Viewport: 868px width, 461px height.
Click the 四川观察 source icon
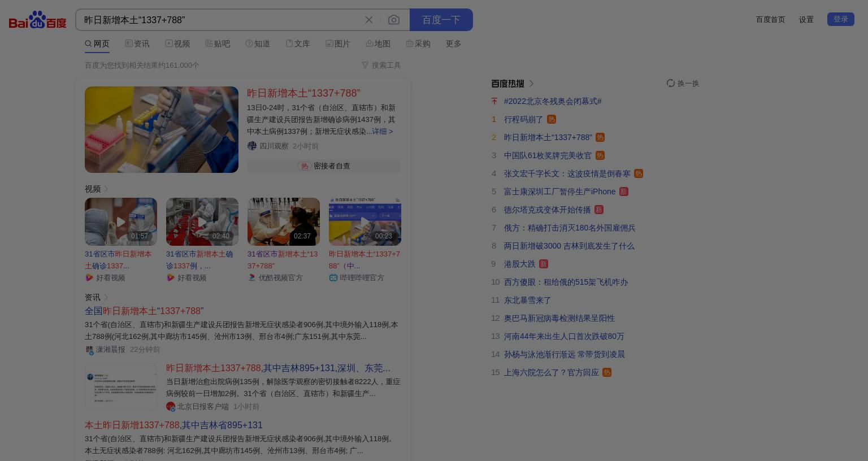pos(252,146)
